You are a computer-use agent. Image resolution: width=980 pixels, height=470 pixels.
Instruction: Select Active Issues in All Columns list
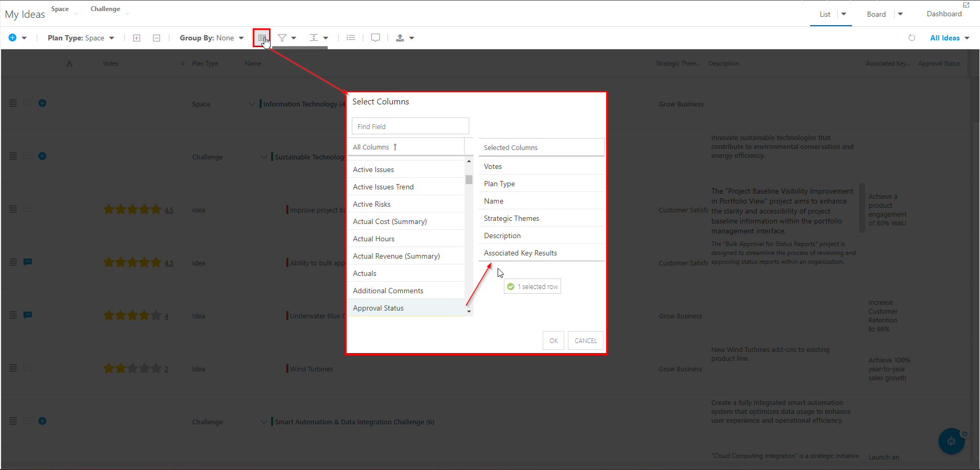coord(406,169)
